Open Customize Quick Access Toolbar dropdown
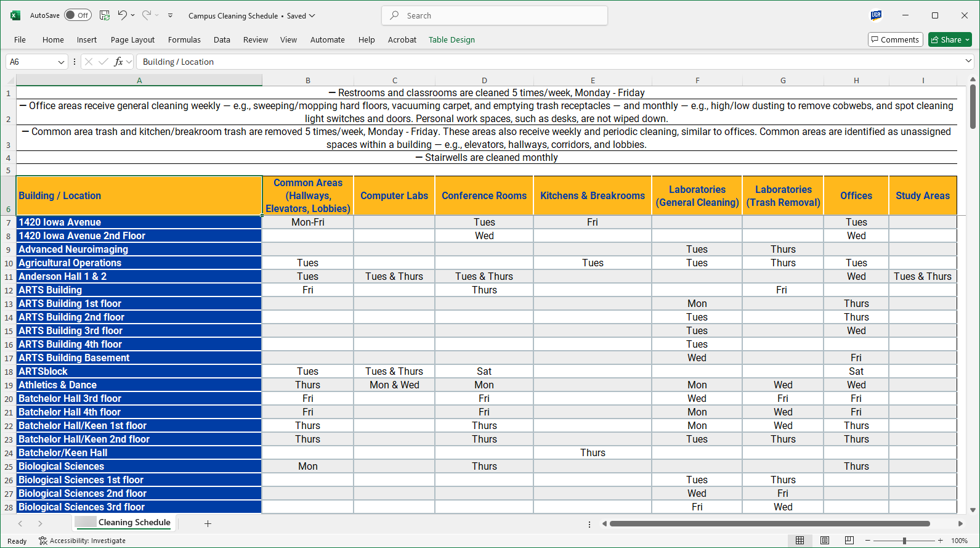 tap(171, 15)
